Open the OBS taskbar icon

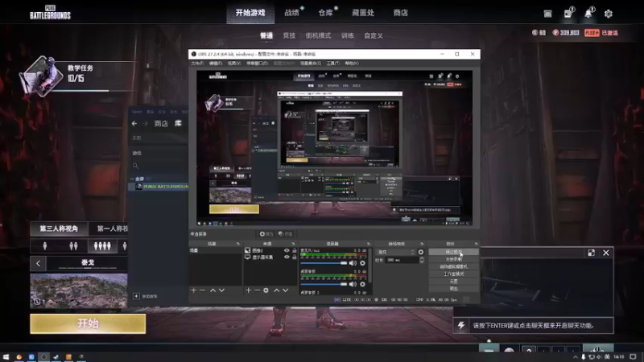click(x=44, y=357)
